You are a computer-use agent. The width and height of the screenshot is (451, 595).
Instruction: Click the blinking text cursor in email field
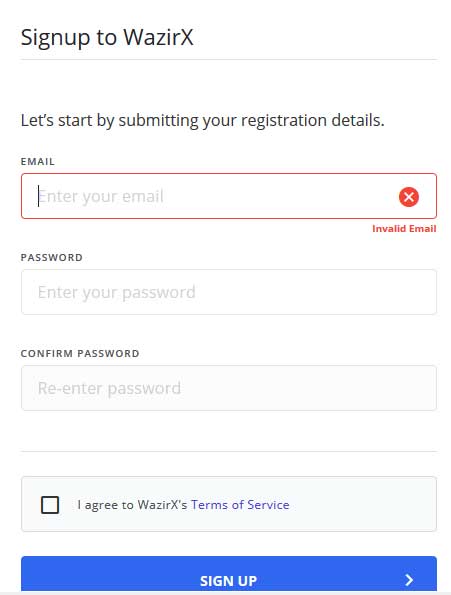38,196
